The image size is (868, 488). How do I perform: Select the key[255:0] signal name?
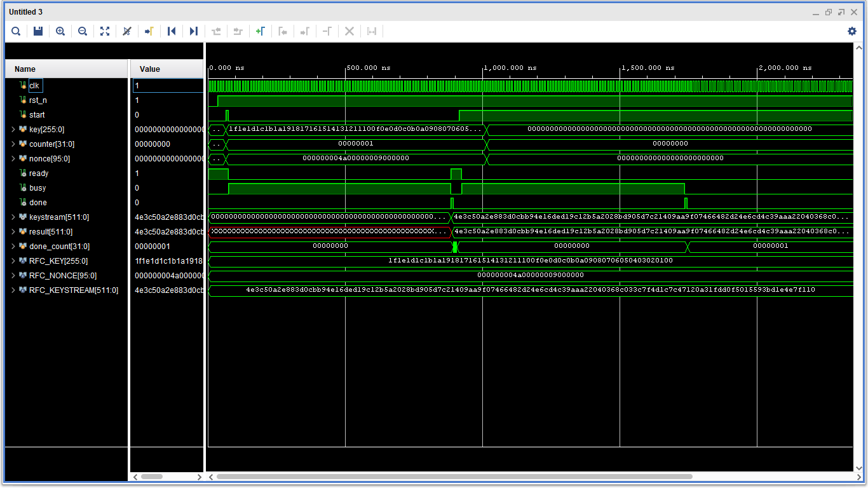[46, 130]
